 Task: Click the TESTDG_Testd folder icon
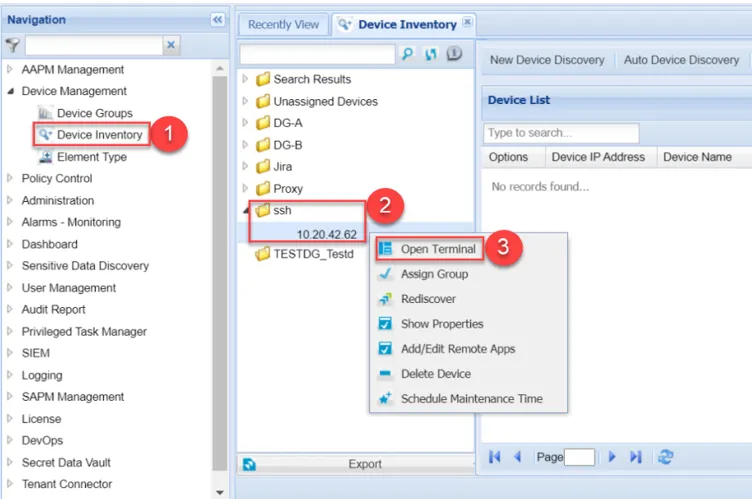pos(262,254)
